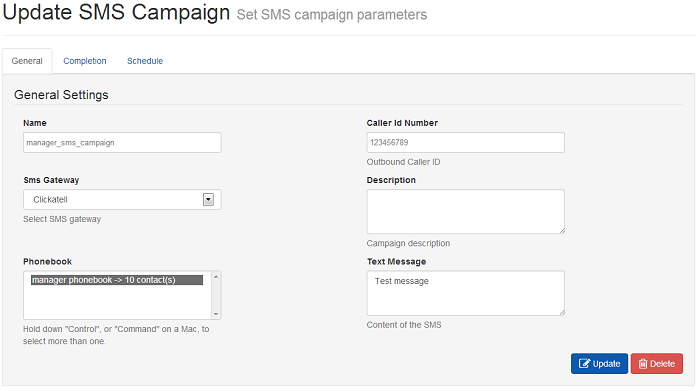Screen dimensions: 700x391
Task: Click the phonebook list scroll-up arrow
Action: coord(216,277)
